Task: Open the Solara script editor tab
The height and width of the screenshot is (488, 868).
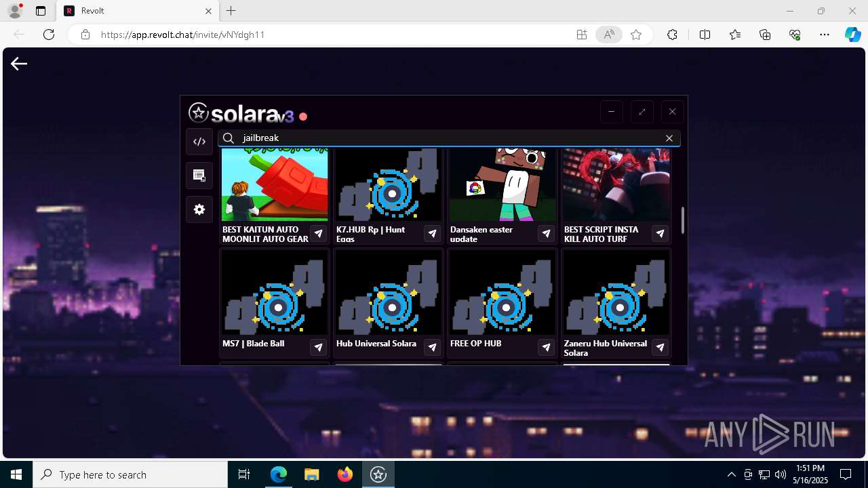Action: [x=199, y=142]
